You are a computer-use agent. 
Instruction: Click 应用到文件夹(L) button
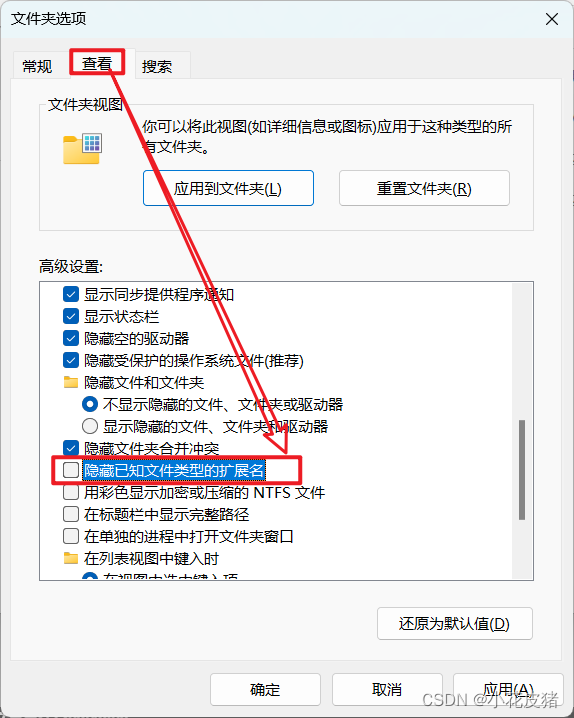pyautogui.click(x=228, y=188)
